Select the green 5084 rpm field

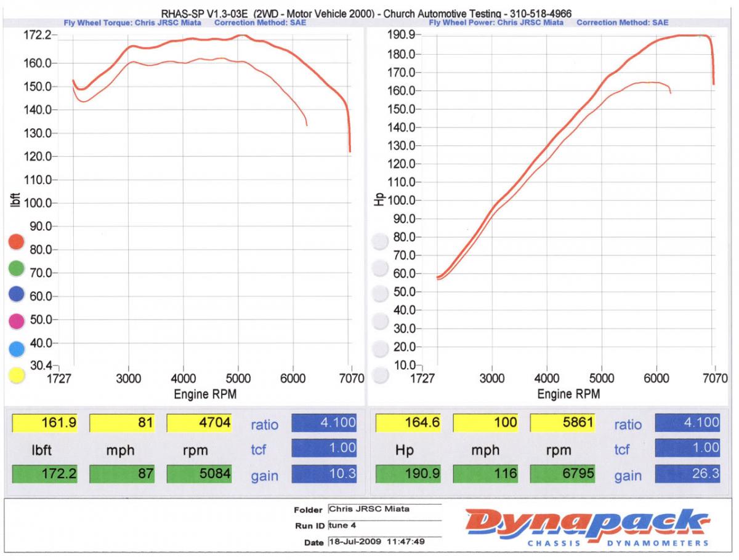pyautogui.click(x=199, y=474)
